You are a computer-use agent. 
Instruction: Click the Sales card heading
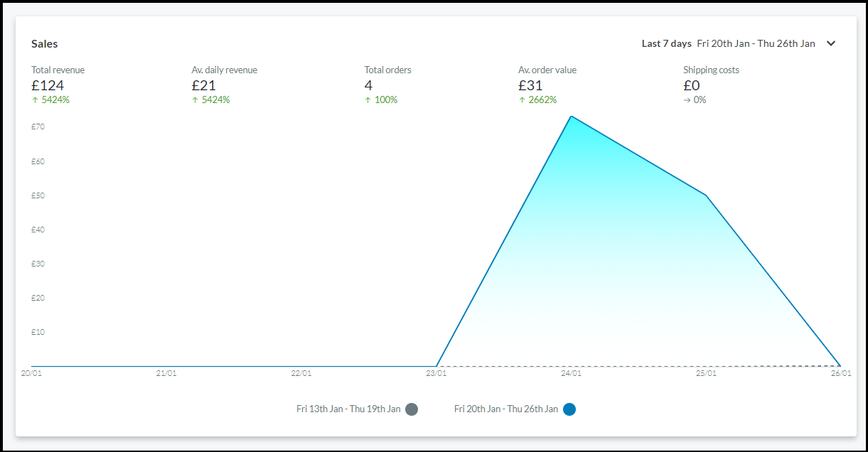point(45,44)
